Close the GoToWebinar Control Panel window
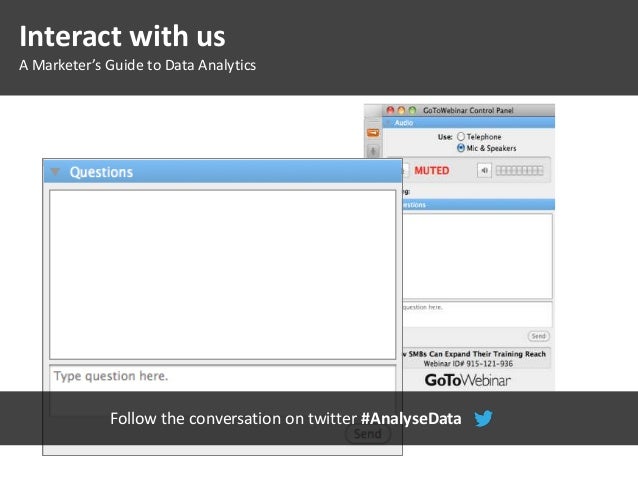This screenshot has height=479, width=638. (390, 110)
